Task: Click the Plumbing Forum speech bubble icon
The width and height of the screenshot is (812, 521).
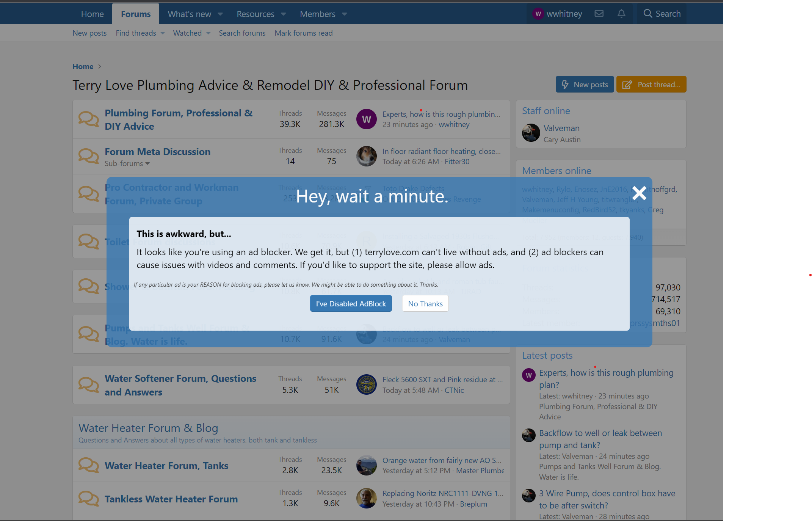Action: [x=88, y=119]
